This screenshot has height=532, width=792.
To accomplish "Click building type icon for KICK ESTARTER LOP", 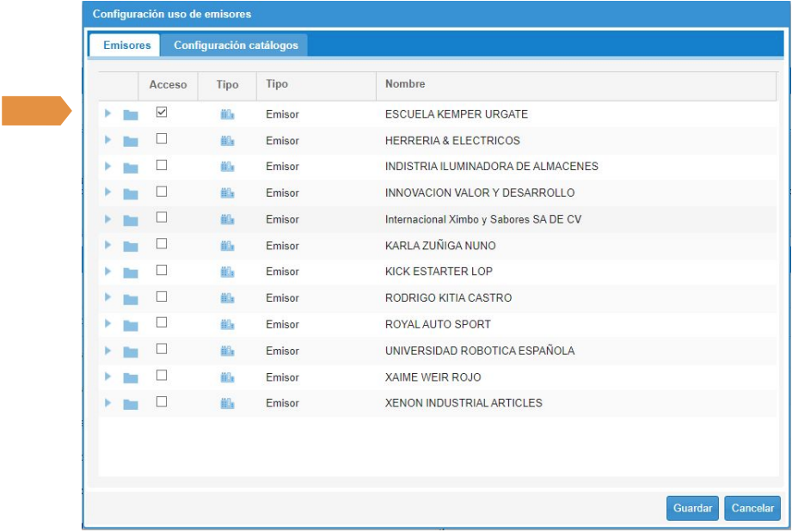I will tap(227, 272).
